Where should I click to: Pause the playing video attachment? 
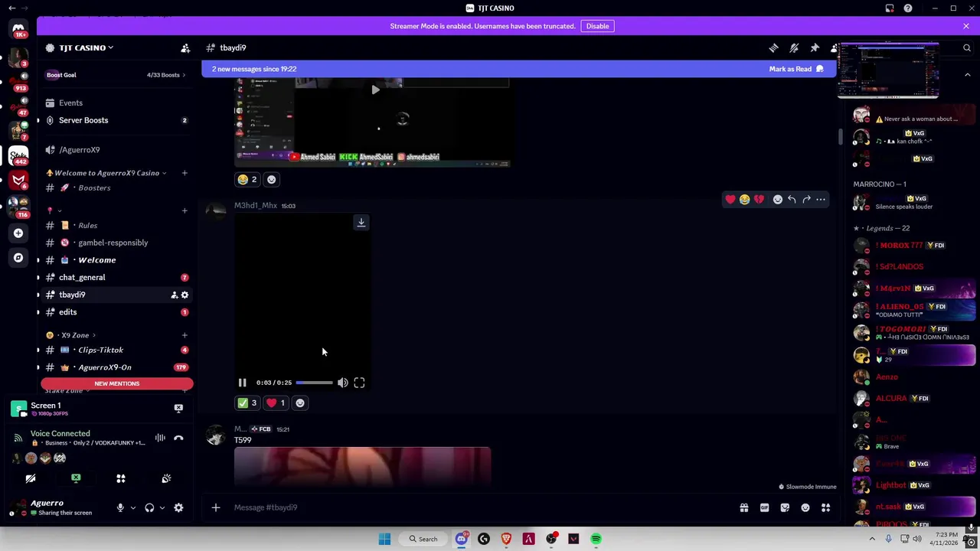242,383
